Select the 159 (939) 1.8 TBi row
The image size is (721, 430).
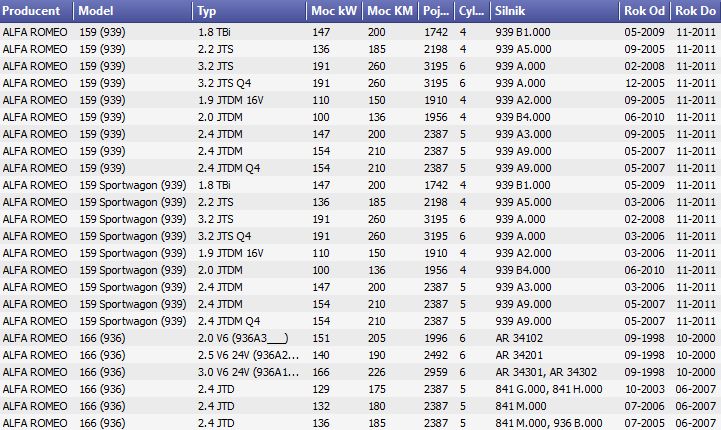[360, 32]
